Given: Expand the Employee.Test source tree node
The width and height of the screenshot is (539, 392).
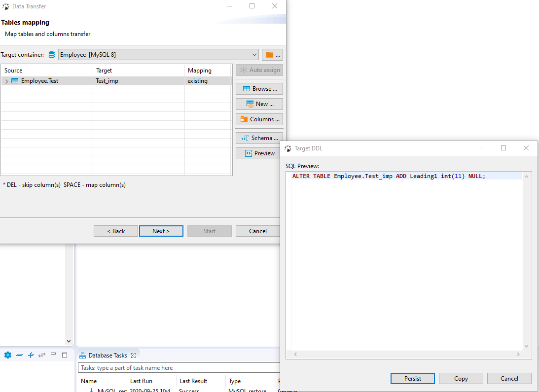Looking at the screenshot, I should tap(5, 80).
